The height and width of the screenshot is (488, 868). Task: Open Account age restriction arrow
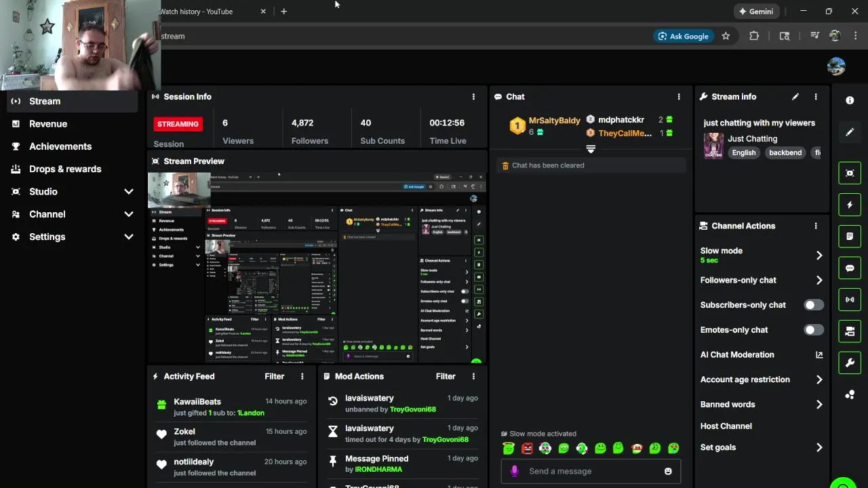tap(819, 380)
